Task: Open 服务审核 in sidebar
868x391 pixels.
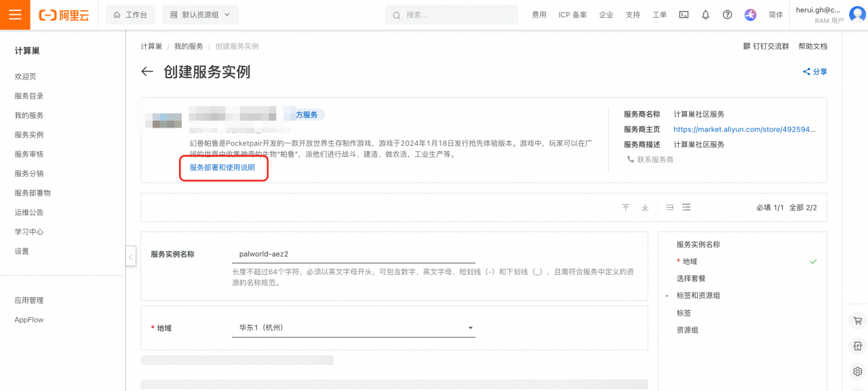Action: point(29,154)
